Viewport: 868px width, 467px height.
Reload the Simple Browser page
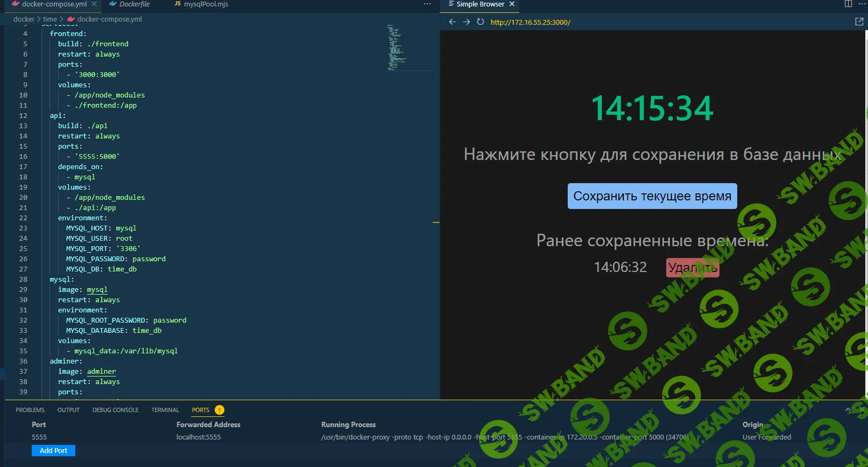(x=480, y=22)
